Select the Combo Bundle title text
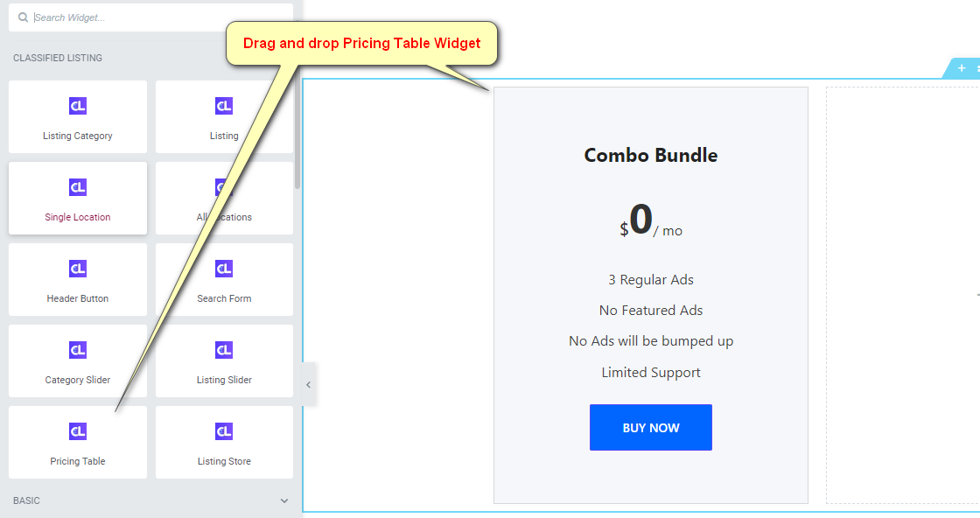980x518 pixels. coord(651,155)
